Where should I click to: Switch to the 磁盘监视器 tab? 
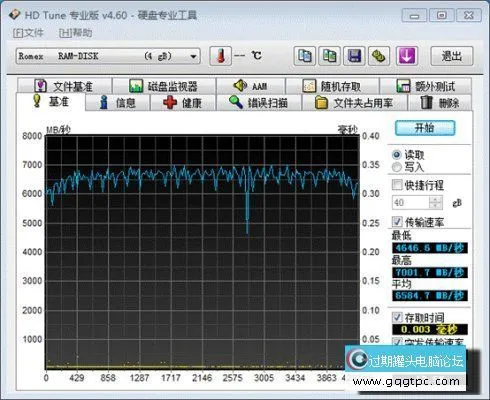click(164, 86)
